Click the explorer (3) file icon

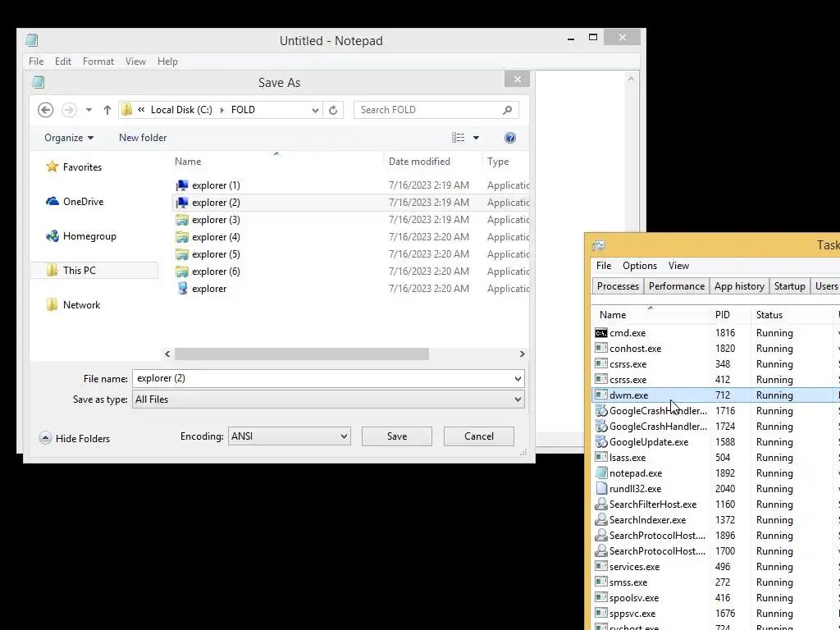(x=182, y=220)
